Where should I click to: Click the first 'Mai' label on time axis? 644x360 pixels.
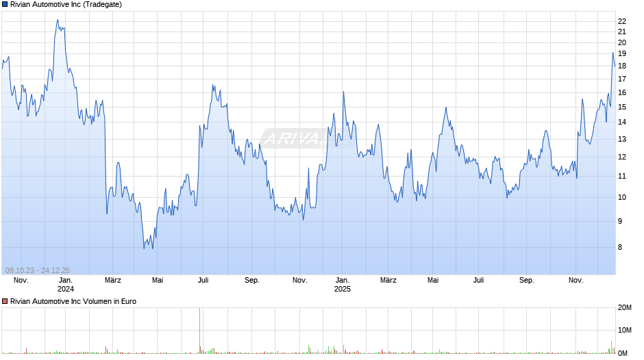pos(158,281)
